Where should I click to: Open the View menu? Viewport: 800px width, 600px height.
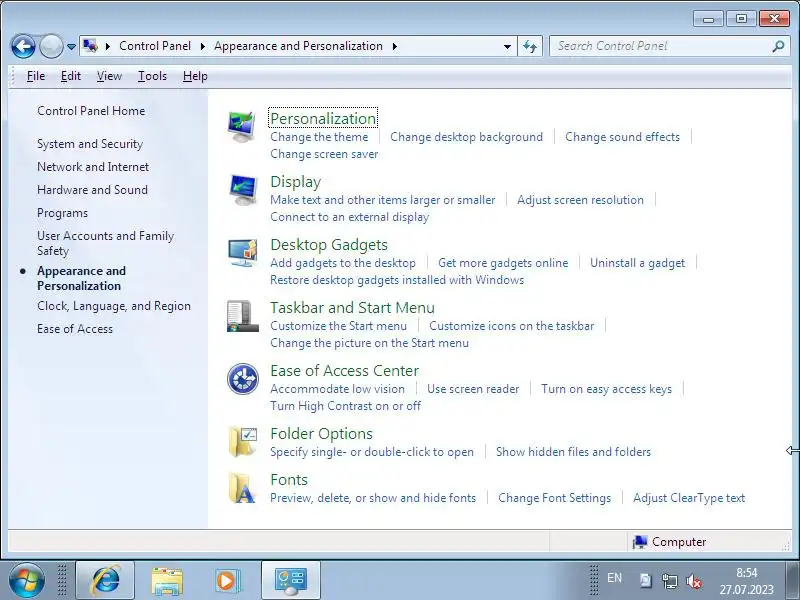click(x=109, y=76)
